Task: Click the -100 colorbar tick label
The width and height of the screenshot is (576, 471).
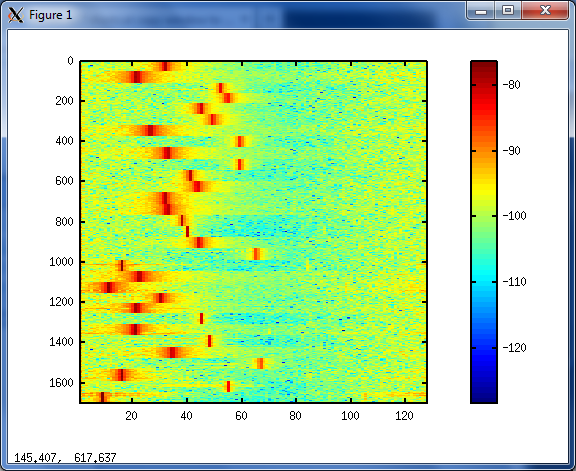Action: [x=514, y=216]
